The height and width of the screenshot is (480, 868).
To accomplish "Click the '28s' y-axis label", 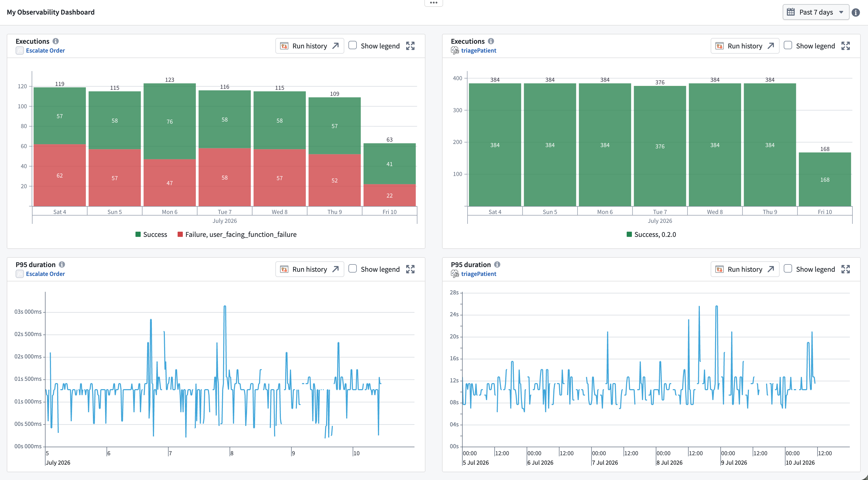I will point(454,293).
